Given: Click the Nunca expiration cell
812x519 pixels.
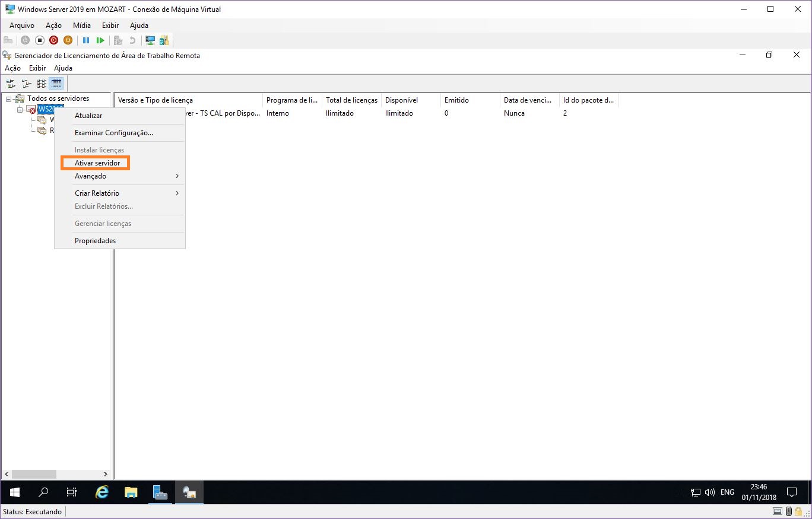Looking at the screenshot, I should pyautogui.click(x=514, y=113).
